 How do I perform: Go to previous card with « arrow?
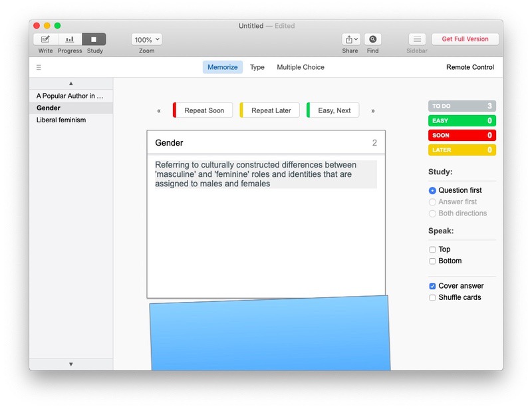coord(160,110)
